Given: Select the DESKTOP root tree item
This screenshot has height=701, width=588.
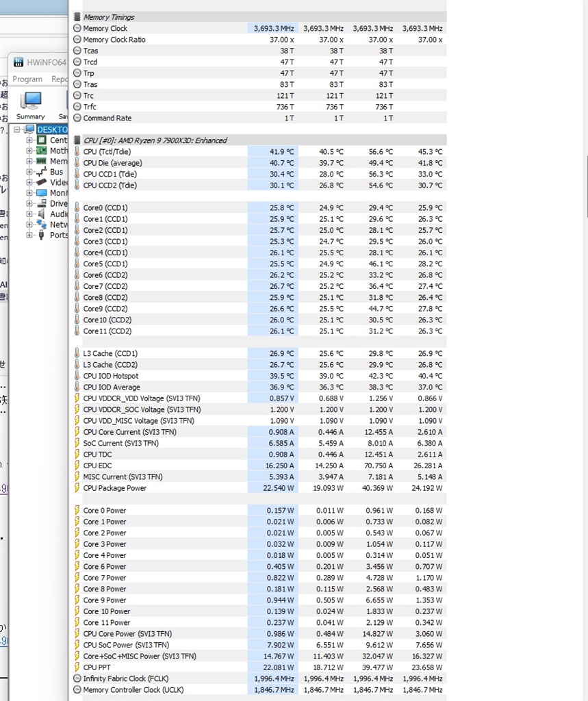Looking at the screenshot, I should click(52, 129).
